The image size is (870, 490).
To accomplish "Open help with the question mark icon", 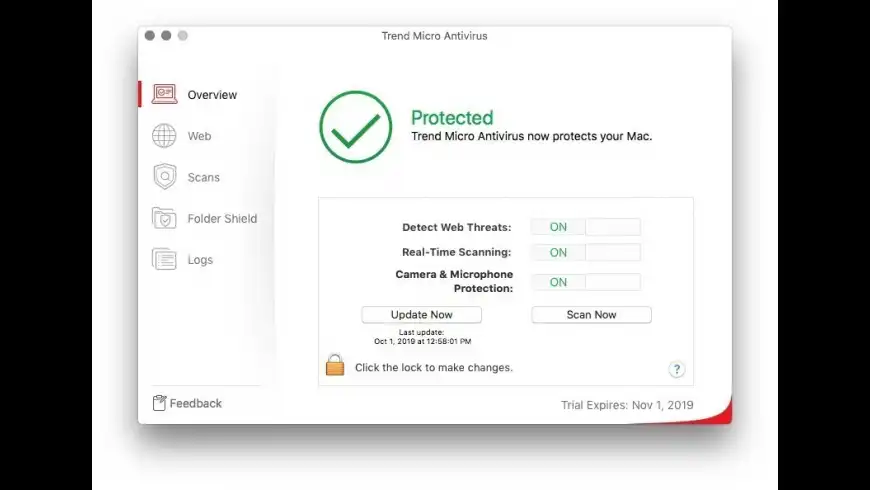I will pos(676,369).
